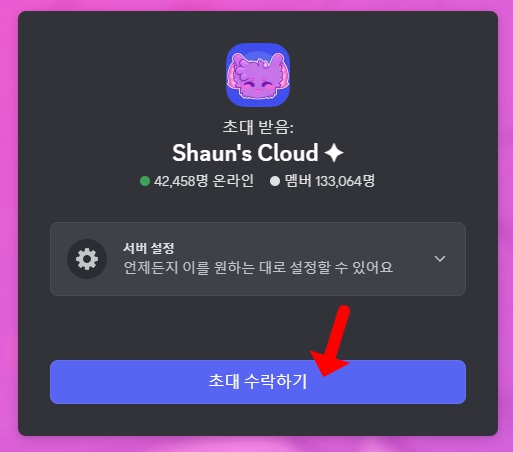
Task: Click the red arrow annotation
Action: click(330, 341)
